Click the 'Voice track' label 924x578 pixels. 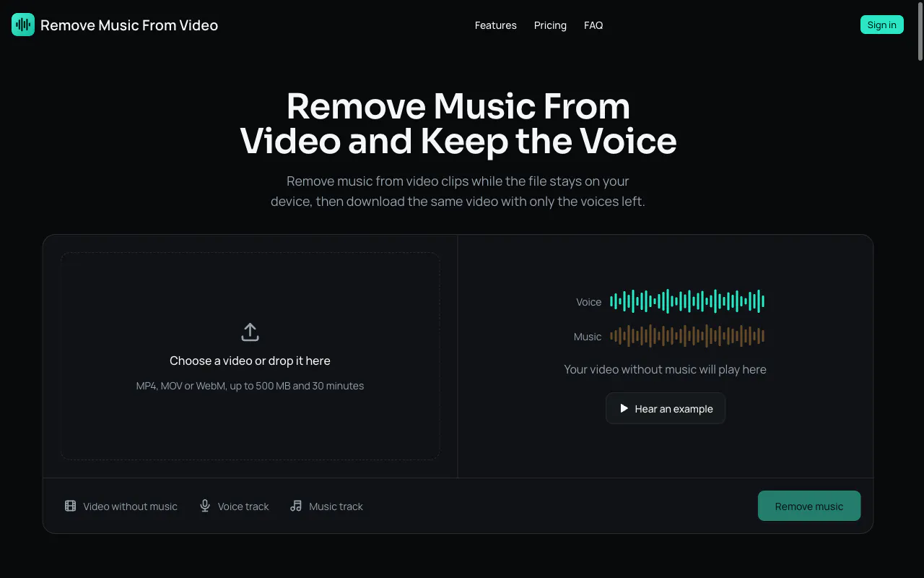243,506
